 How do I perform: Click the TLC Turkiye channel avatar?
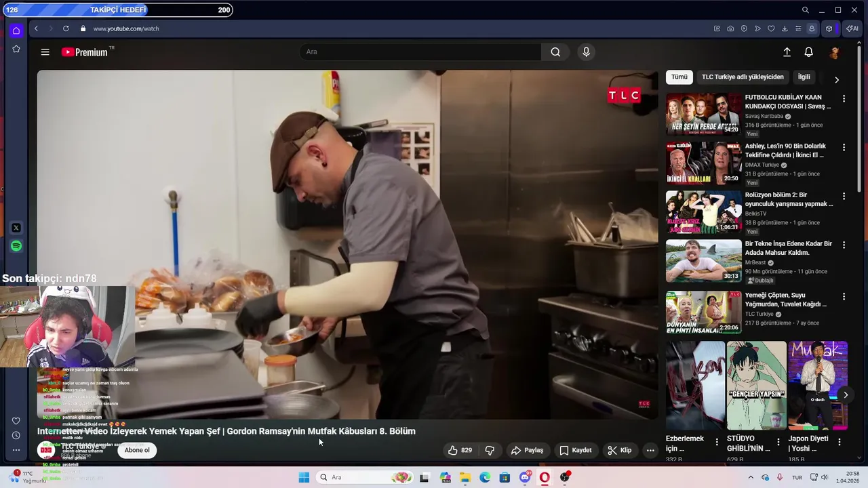pyautogui.click(x=46, y=450)
